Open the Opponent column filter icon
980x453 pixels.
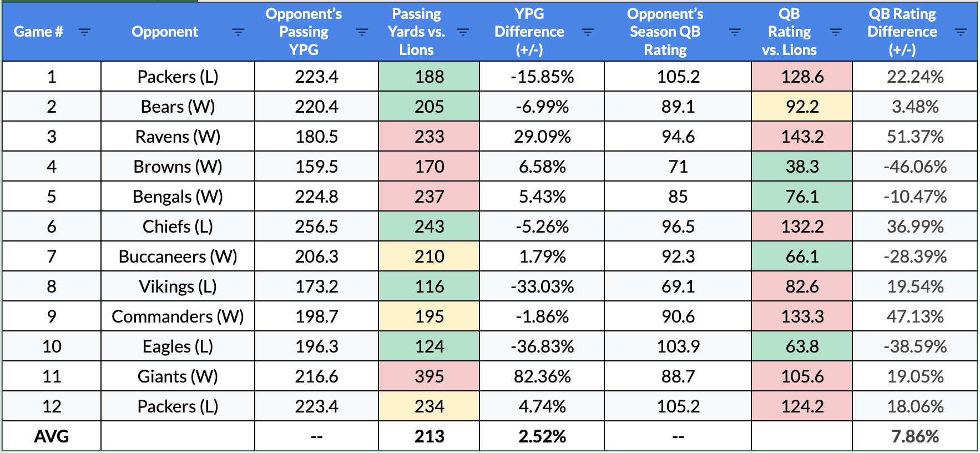coord(238,32)
